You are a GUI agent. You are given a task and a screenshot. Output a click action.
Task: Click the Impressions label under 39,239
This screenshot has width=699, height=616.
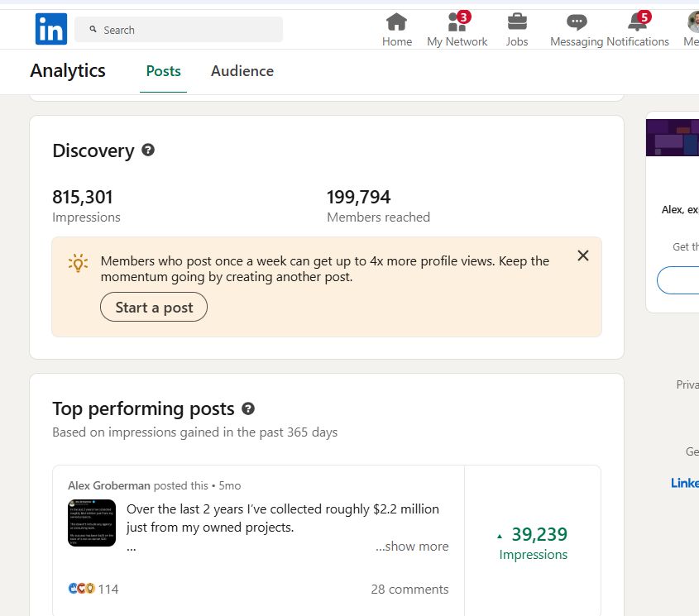534,555
